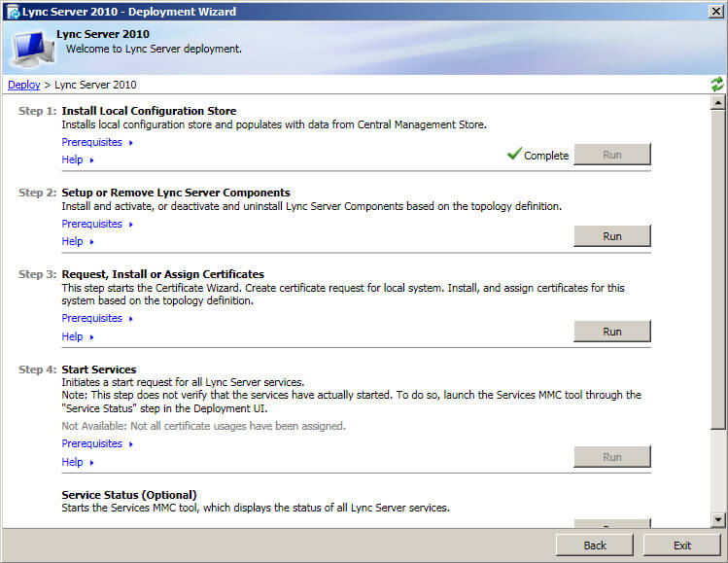Expand Help under Start Services
Image resolution: width=728 pixels, height=563 pixels.
(x=78, y=462)
